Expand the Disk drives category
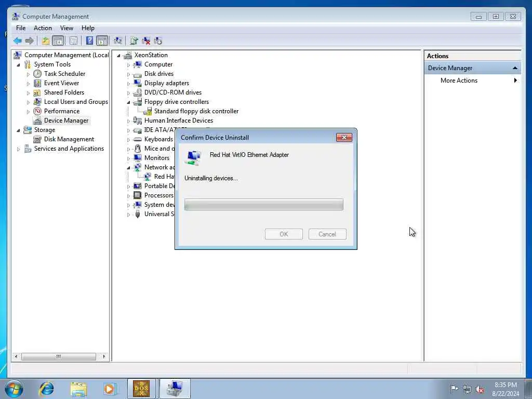532x399 pixels. click(x=128, y=74)
